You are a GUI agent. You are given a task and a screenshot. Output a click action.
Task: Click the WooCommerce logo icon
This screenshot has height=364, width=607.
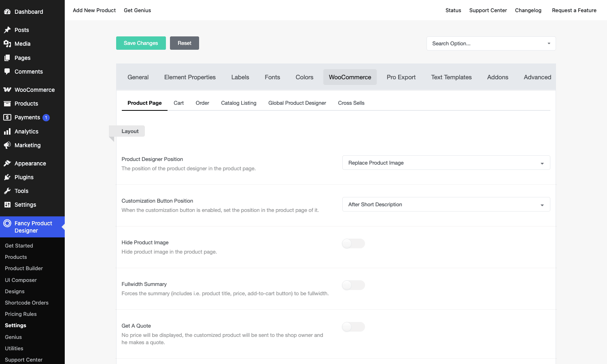(x=7, y=90)
